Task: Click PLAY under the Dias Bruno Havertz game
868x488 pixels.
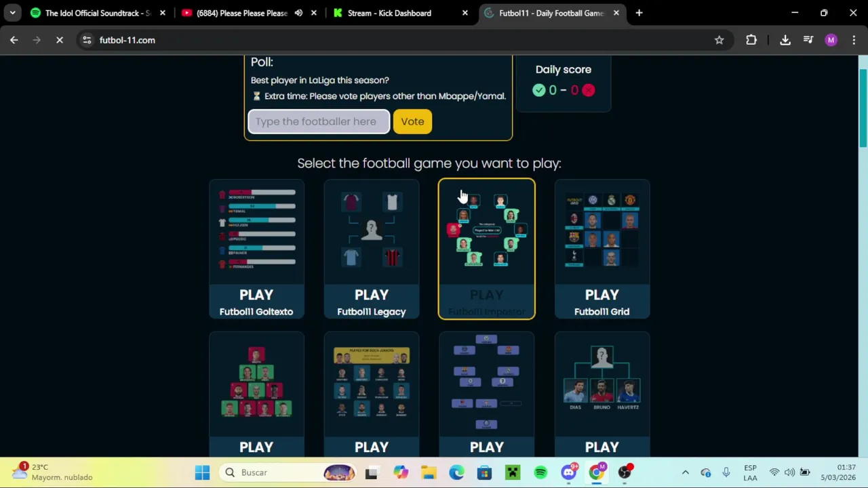Action: [x=602, y=447]
